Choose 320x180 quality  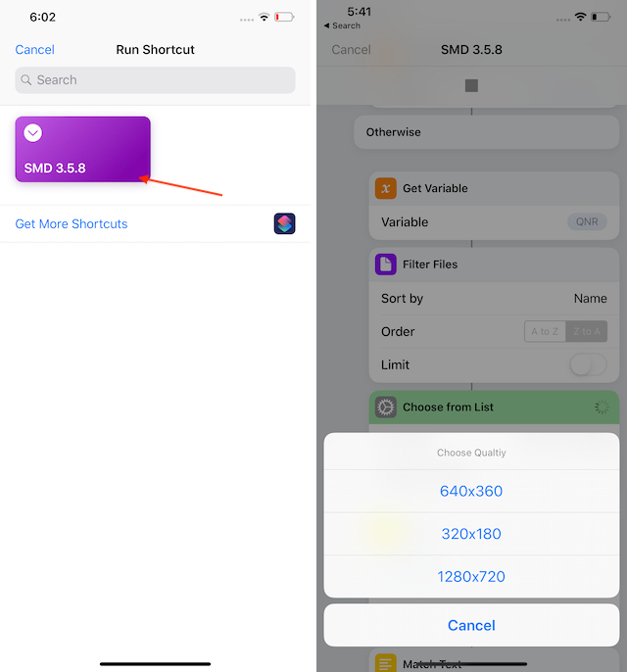471,534
